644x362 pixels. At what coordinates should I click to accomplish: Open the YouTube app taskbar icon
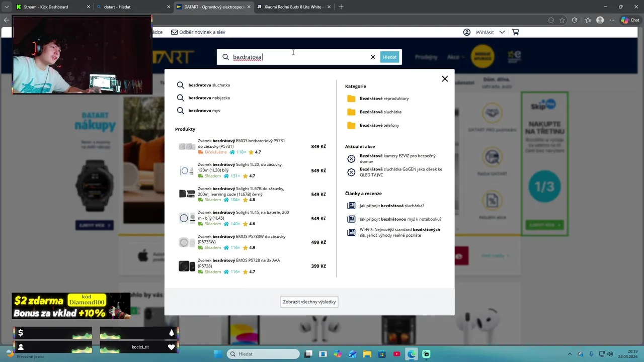point(397,354)
